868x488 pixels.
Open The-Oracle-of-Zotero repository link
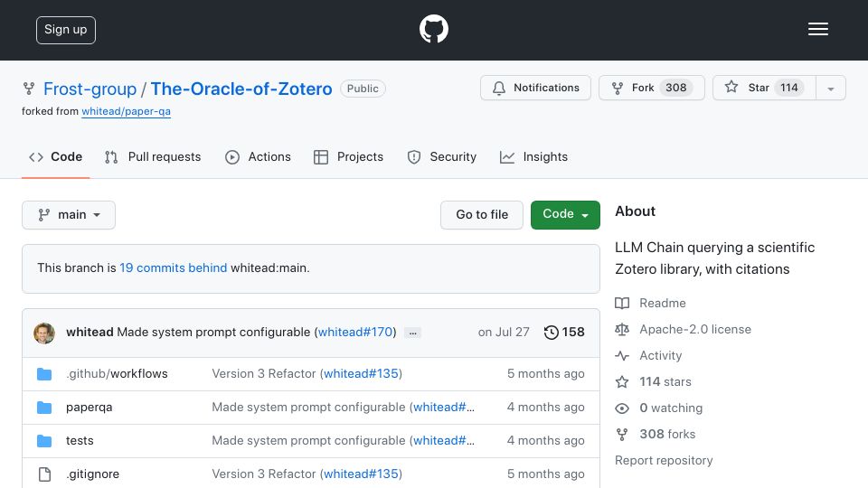241,89
